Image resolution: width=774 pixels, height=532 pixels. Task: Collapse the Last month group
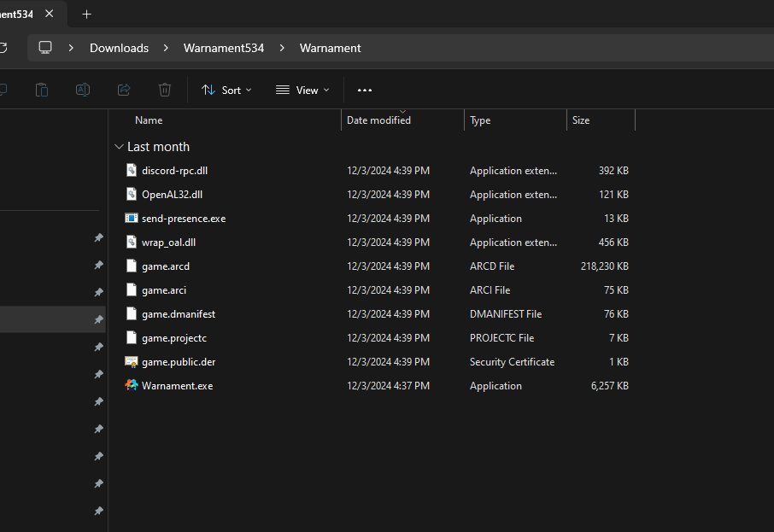119,147
